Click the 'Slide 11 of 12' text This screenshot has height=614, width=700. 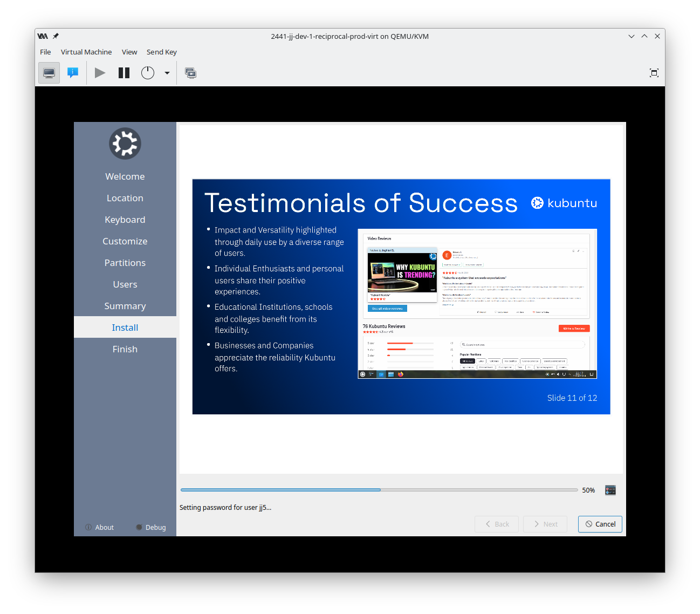[x=572, y=398]
